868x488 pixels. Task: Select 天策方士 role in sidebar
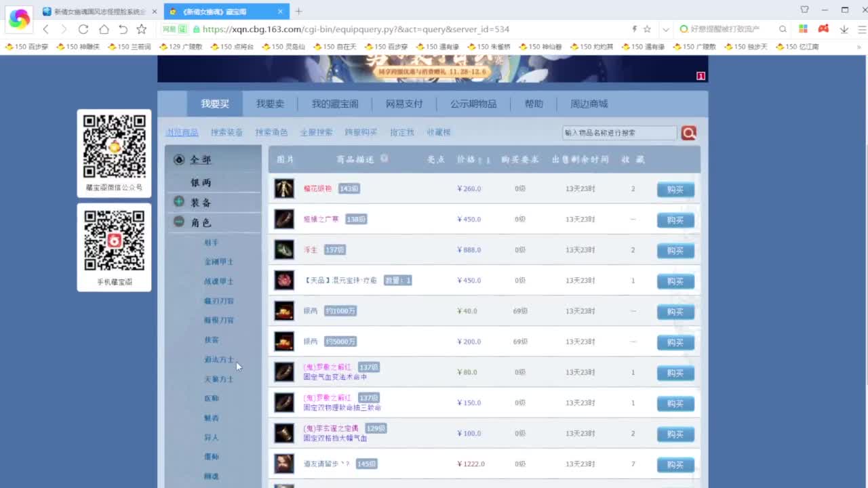(218, 379)
